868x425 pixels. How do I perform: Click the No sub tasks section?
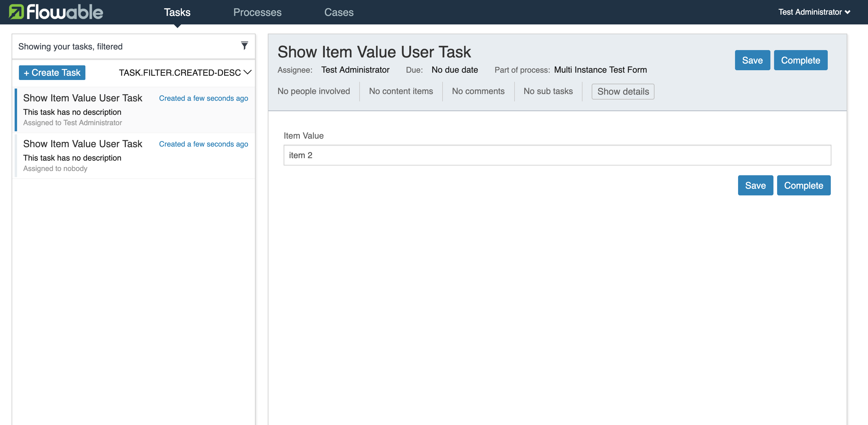pos(548,91)
